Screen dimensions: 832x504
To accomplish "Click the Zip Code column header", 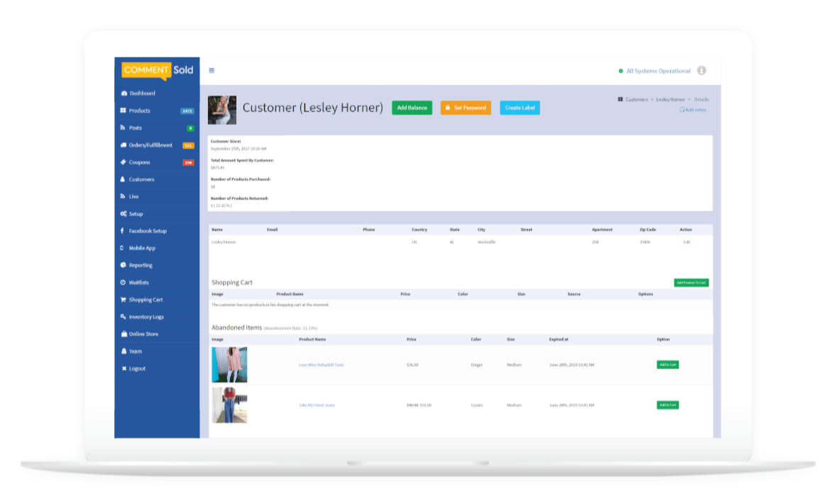I will pos(647,230).
